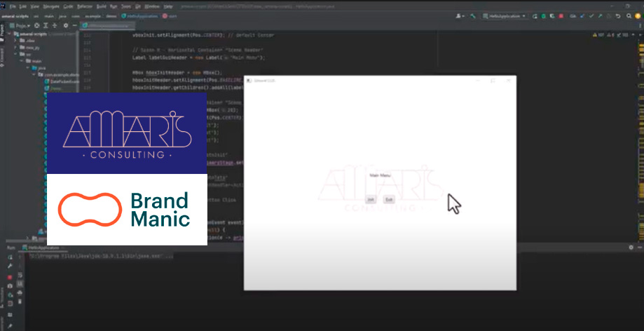Screen dimensions: 644x331
Task: Open Project panel settings gear
Action: click(66, 25)
